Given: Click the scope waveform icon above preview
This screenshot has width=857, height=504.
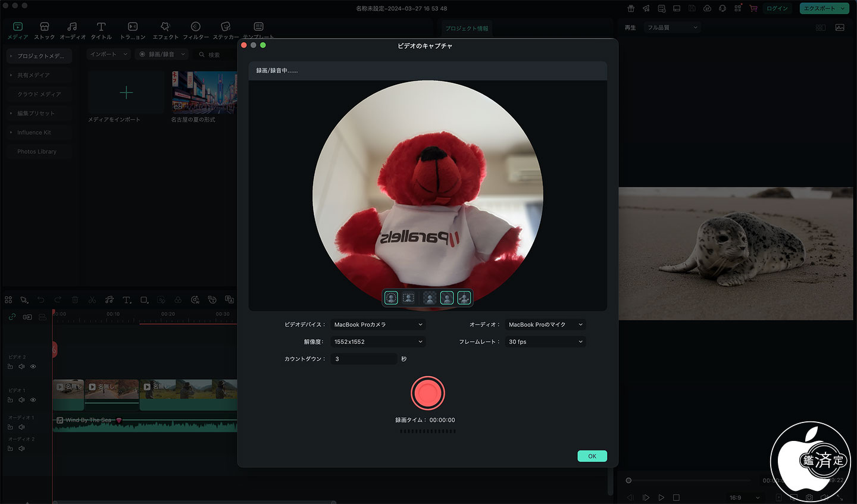Looking at the screenshot, I should coord(840,27).
